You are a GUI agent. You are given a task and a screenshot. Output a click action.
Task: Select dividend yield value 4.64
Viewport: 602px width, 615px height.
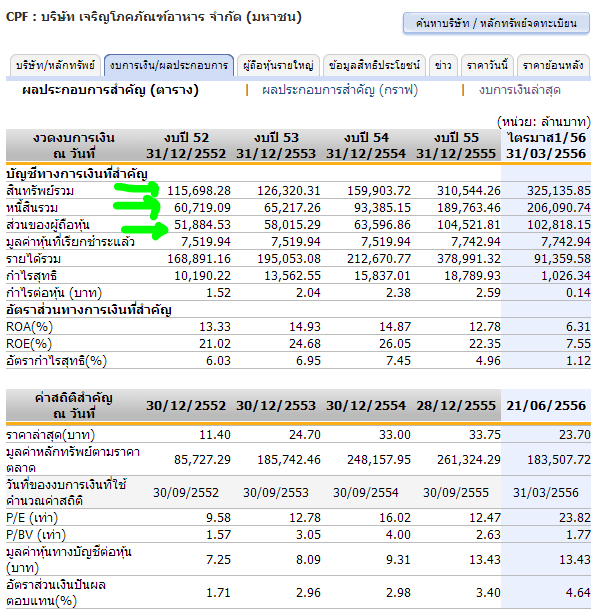point(578,593)
